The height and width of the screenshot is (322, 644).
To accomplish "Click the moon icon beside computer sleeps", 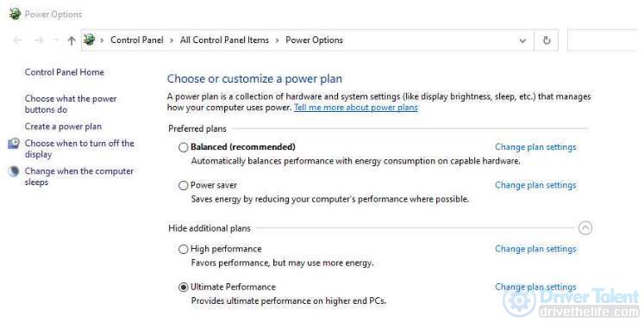I will point(14,171).
